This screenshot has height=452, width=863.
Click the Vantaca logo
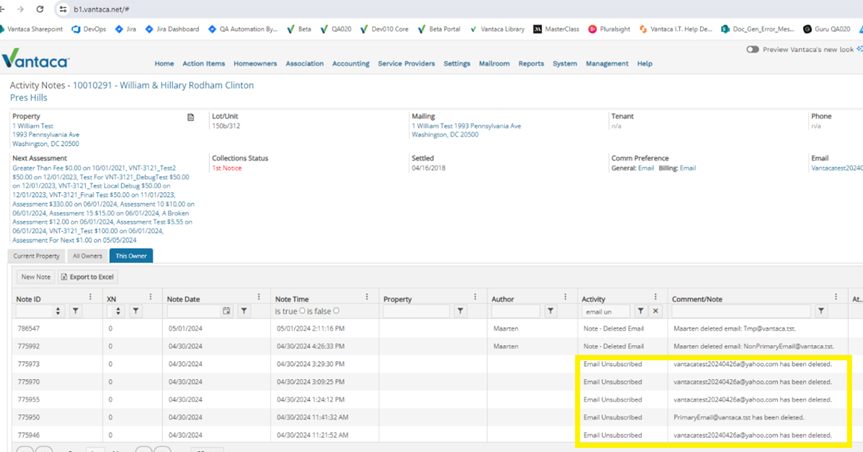click(35, 59)
